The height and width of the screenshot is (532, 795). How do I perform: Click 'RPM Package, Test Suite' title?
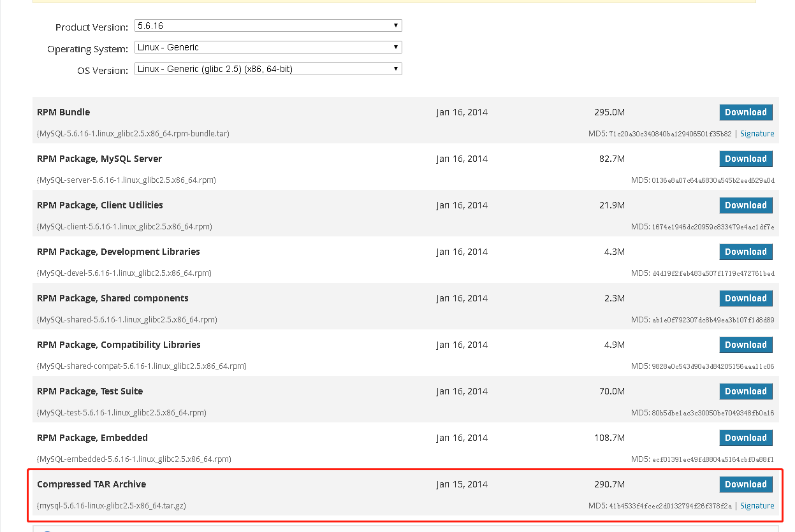tap(90, 391)
